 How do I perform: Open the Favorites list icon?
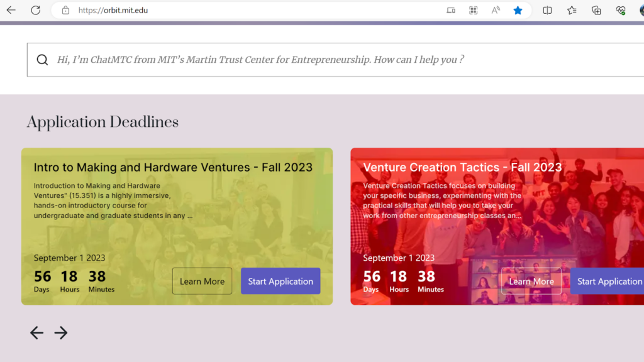pos(572,10)
